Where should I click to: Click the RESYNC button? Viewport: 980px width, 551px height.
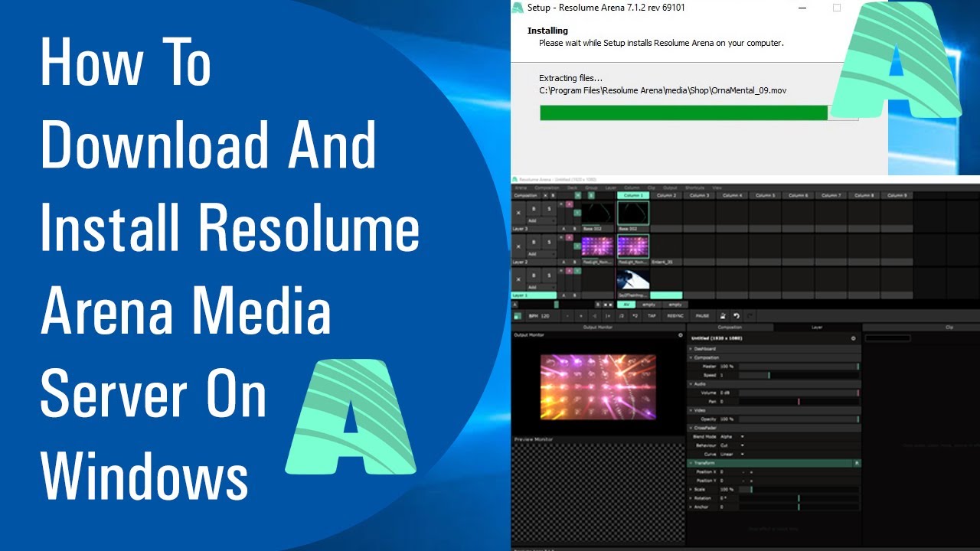(675, 315)
